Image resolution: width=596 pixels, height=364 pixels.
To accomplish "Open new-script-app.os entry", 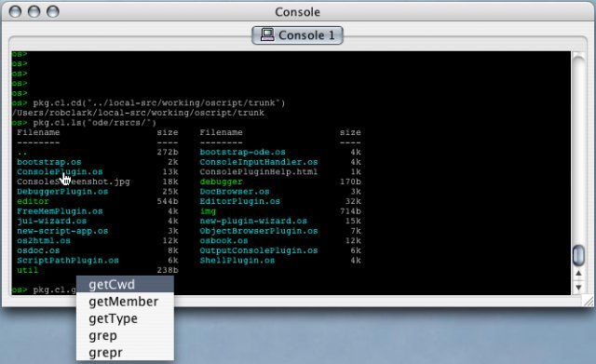I will pyautogui.click(x=62, y=231).
